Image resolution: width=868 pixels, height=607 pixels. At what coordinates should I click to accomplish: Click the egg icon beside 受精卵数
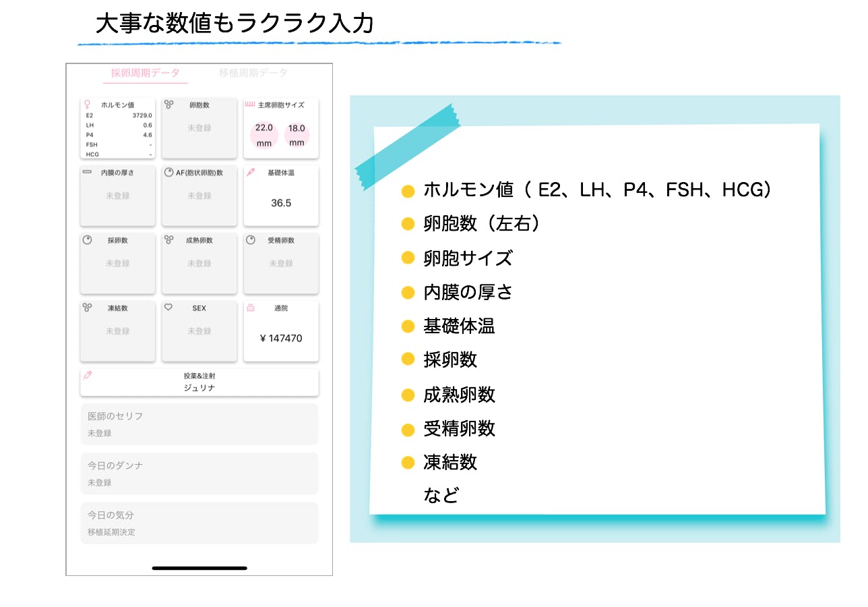pyautogui.click(x=251, y=240)
